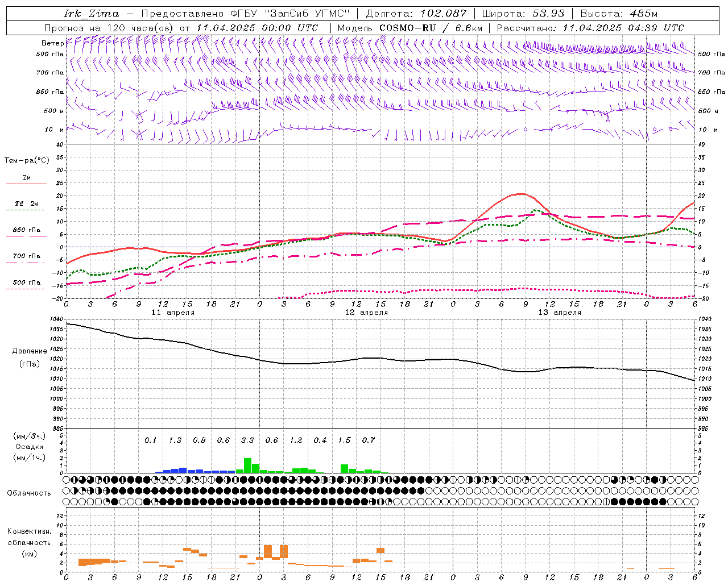Viewport: 728px width, 582px height.
Task: Click the "(км)" convective height unit label
Action: click(29, 554)
